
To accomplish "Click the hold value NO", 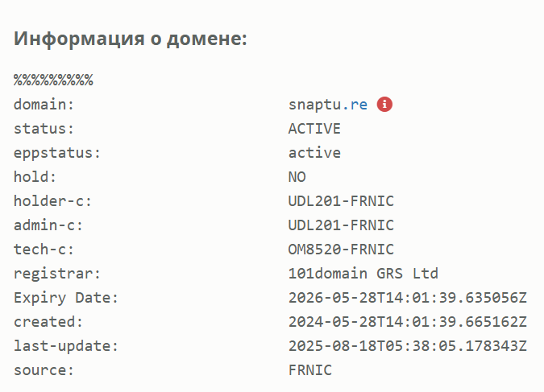I will [x=297, y=177].
